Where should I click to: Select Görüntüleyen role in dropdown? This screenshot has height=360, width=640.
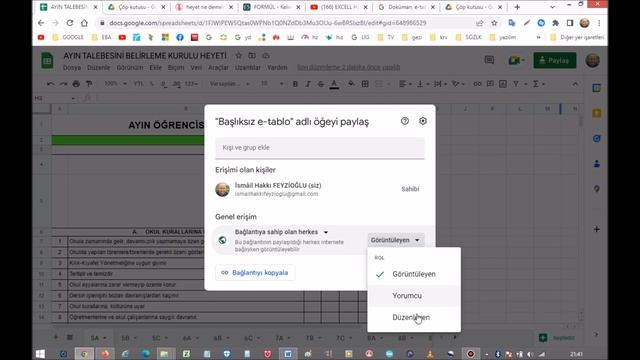coord(414,274)
